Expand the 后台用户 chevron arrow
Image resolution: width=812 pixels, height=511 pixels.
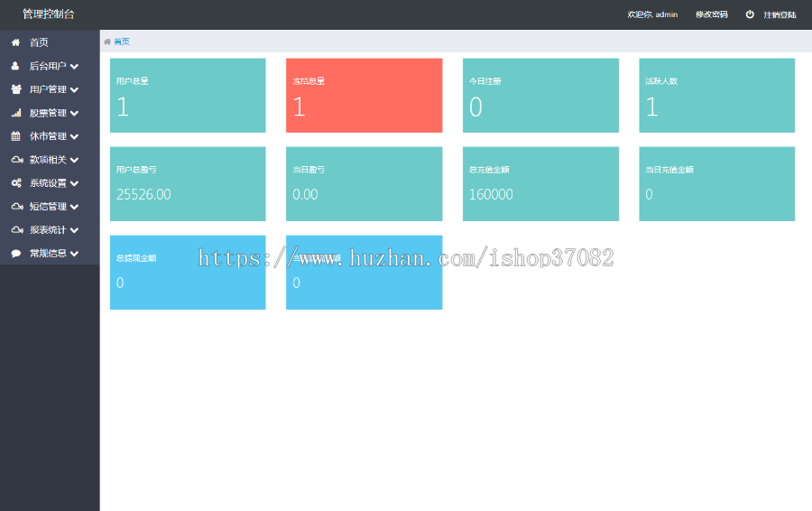tap(74, 66)
